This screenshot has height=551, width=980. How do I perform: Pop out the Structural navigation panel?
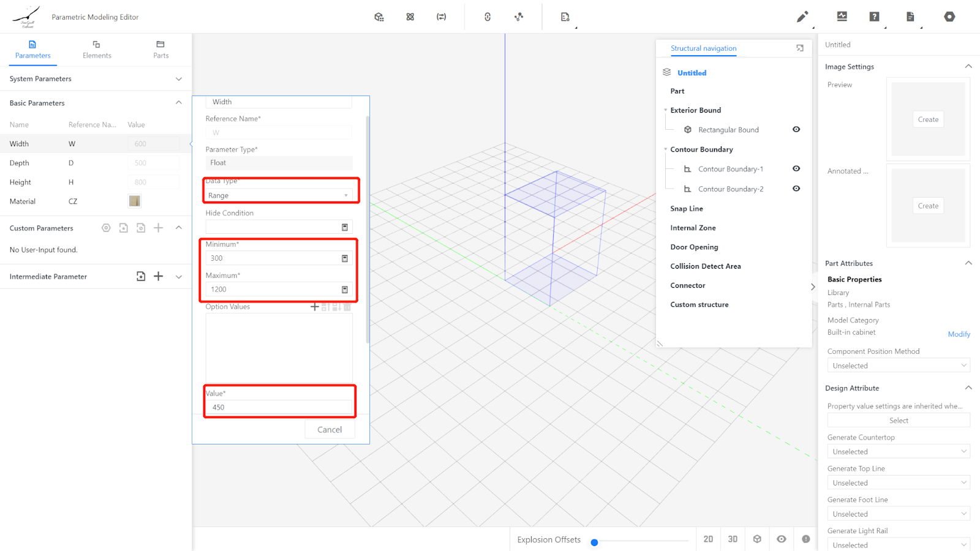(x=800, y=48)
